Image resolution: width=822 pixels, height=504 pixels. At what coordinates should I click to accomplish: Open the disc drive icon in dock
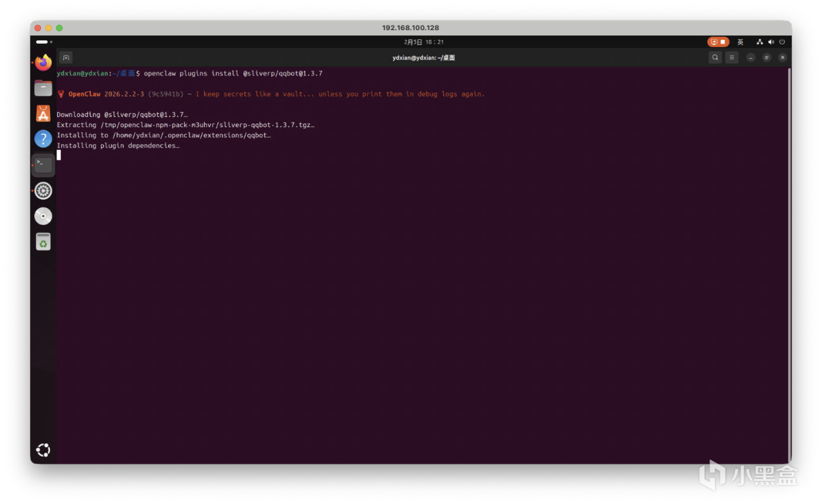click(43, 216)
